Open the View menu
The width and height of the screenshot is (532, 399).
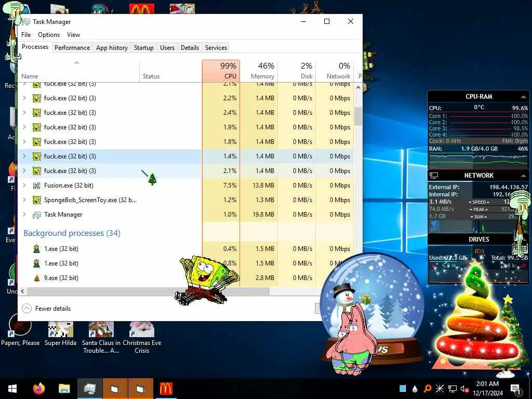click(73, 35)
